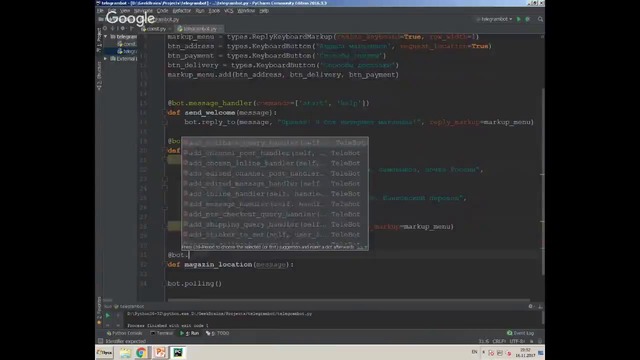This screenshot has width=640, height=360.
Task: Open the Windows Start button
Action: click(x=104, y=353)
